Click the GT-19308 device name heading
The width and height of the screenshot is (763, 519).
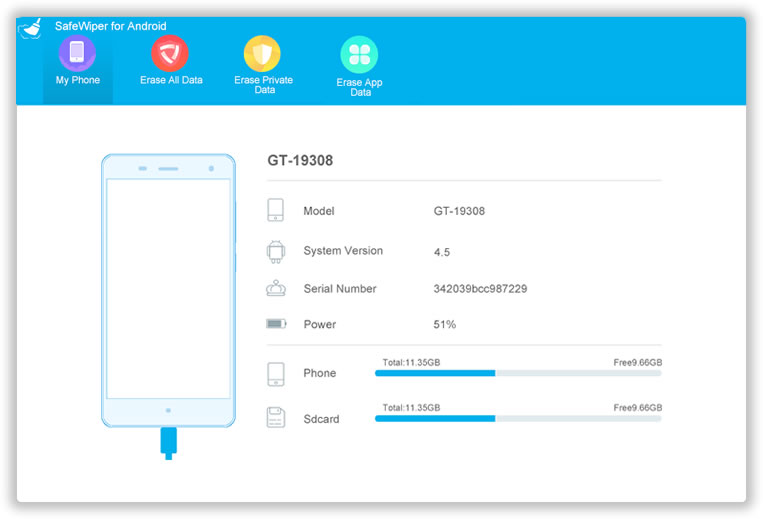click(300, 161)
